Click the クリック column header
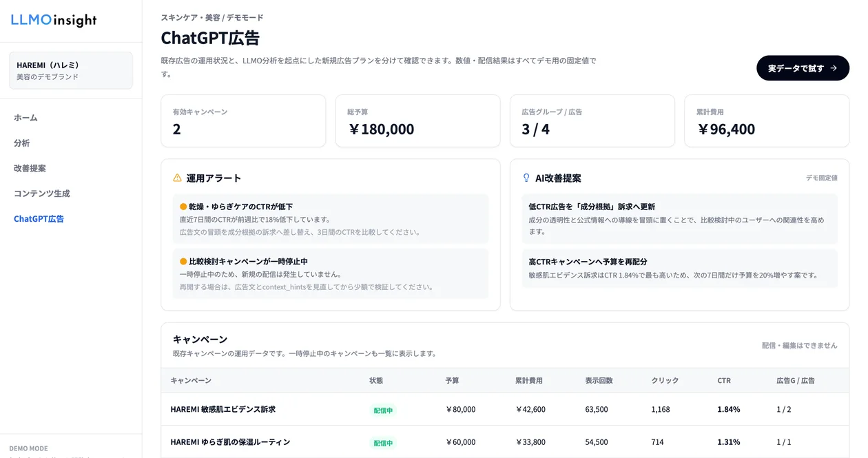 [x=665, y=381]
